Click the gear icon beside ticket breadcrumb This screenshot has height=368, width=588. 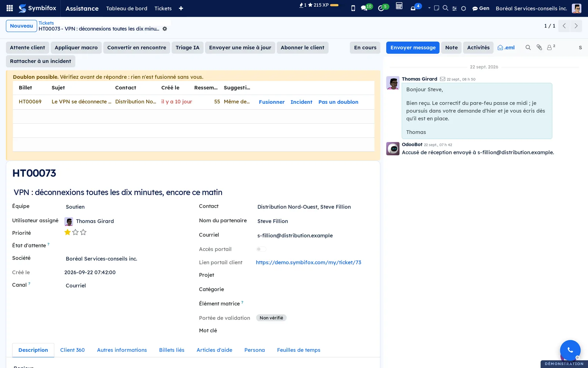(165, 29)
